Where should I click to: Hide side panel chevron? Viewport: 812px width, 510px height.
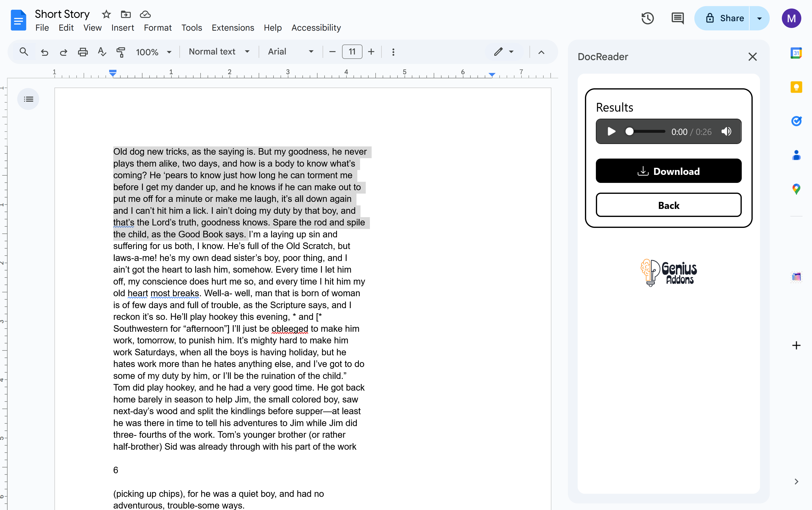796,481
